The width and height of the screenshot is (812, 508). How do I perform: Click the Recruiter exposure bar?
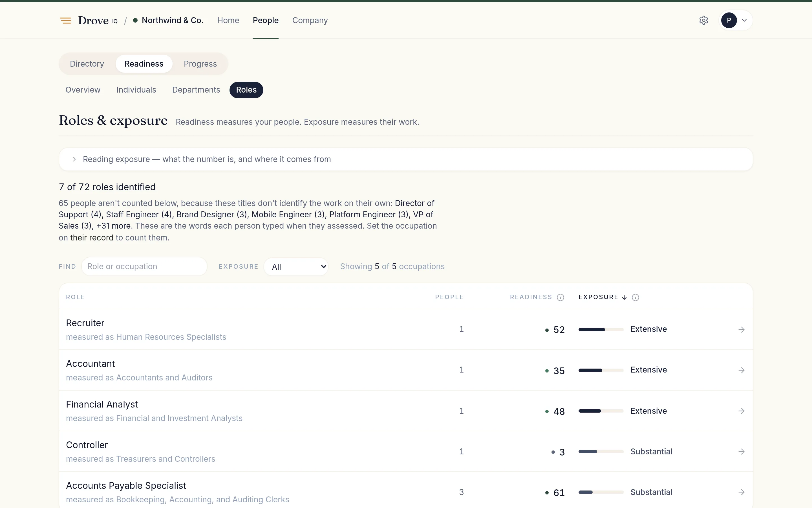click(601, 330)
